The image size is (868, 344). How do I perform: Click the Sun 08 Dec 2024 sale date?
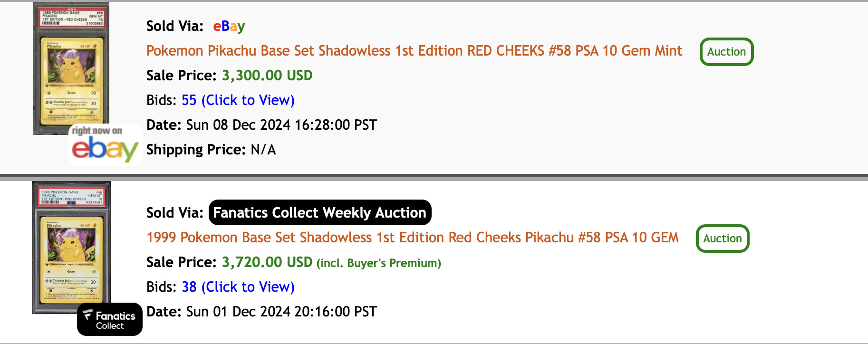[x=281, y=125]
